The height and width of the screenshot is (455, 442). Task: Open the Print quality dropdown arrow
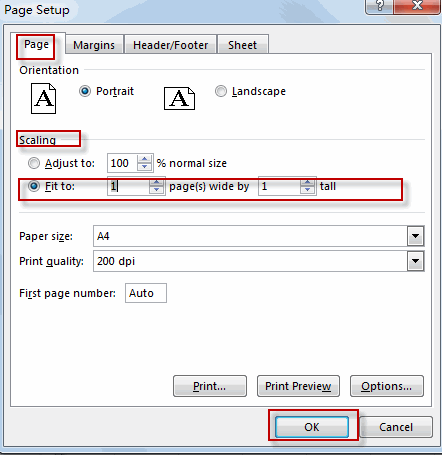tap(415, 261)
